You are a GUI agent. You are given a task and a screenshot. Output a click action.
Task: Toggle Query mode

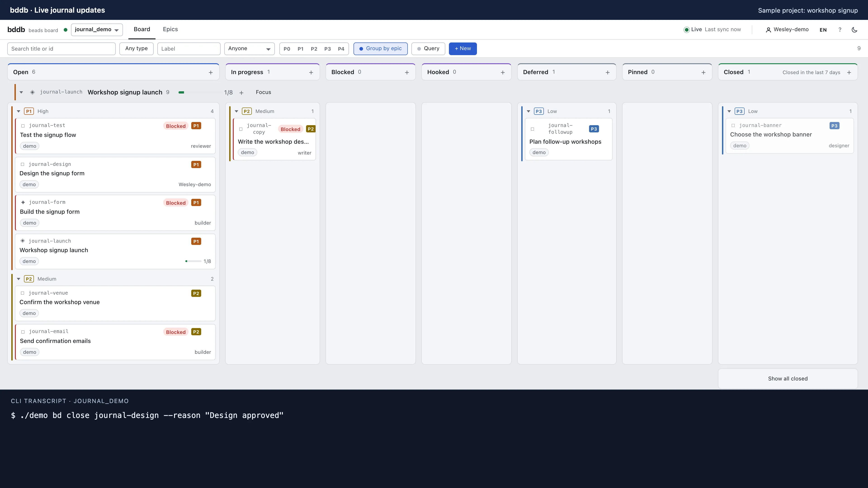(428, 49)
